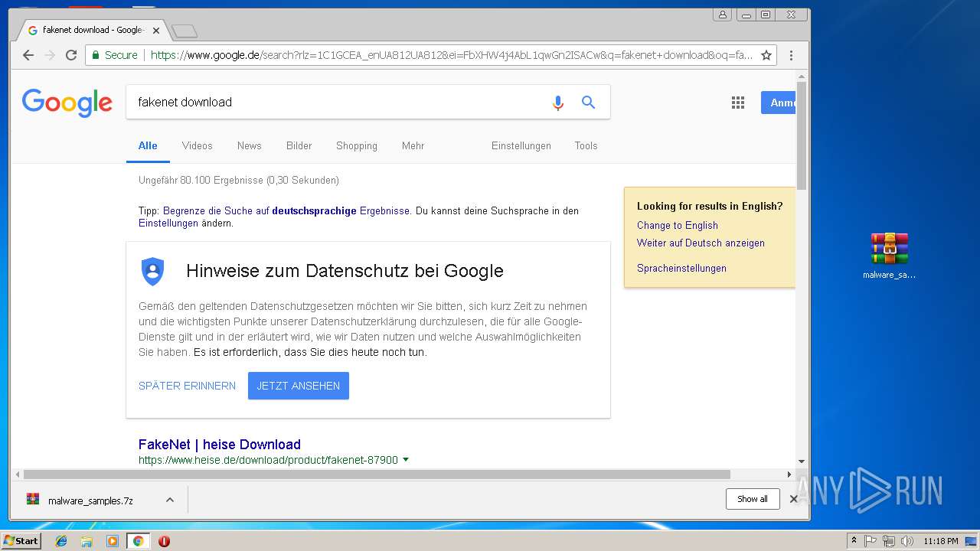This screenshot has height=551, width=980.
Task: Close the fakenet download tab
Action: 156,31
